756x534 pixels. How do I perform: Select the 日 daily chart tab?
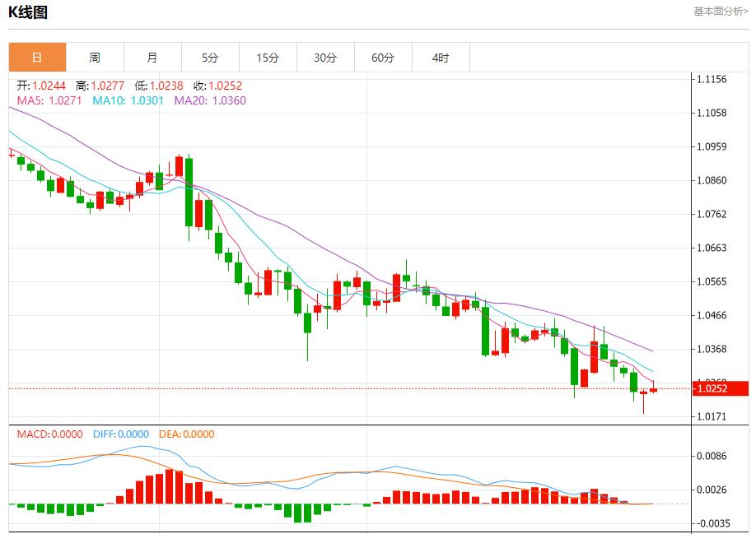[x=37, y=58]
